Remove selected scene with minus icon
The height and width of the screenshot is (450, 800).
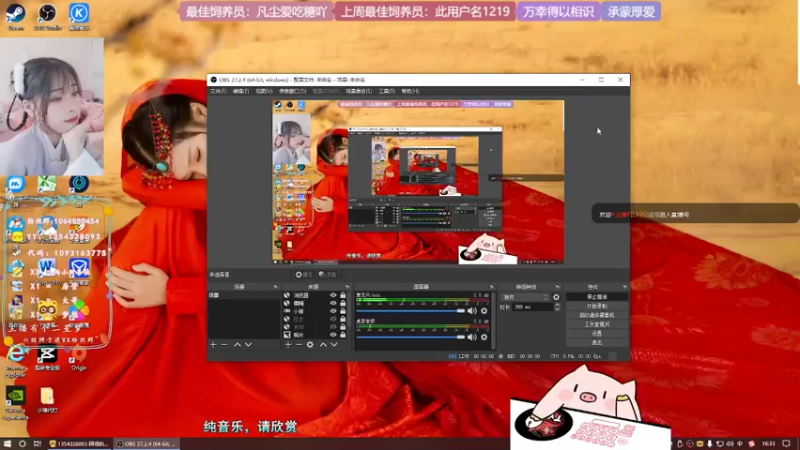[224, 345]
